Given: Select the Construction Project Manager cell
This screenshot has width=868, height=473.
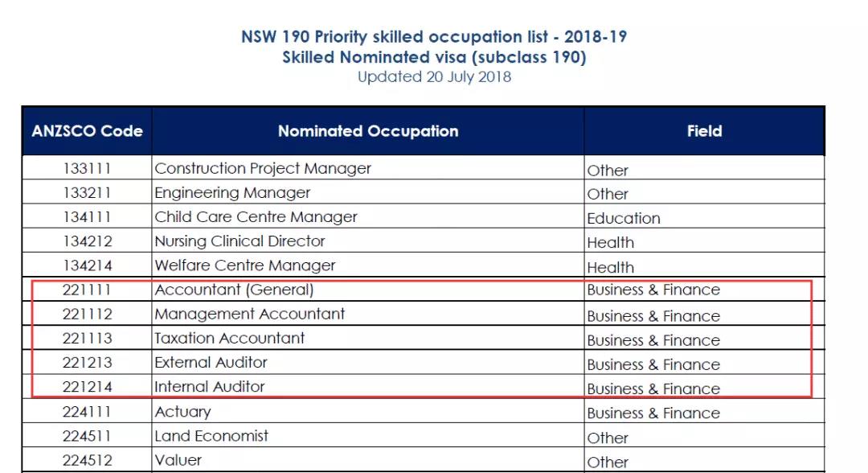Looking at the screenshot, I should tap(263, 169).
